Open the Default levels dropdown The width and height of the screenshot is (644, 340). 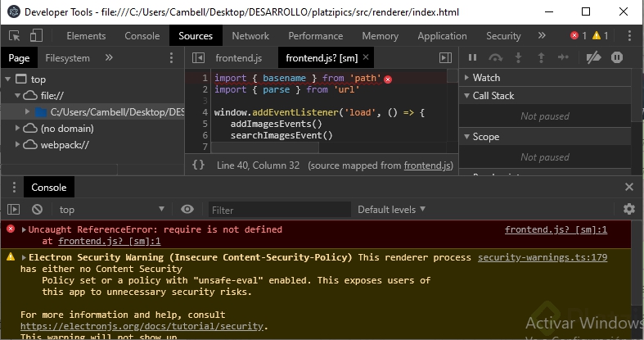pos(392,210)
